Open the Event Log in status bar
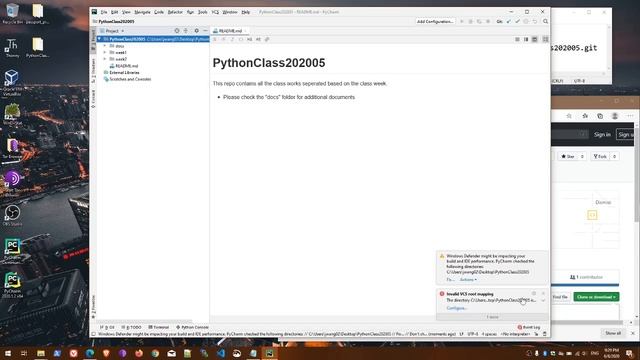The image size is (640, 360). 529,327
